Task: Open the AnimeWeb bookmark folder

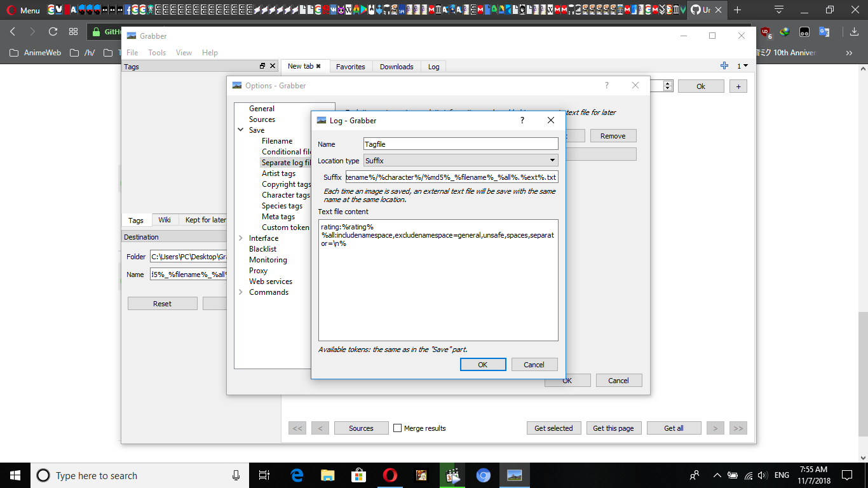Action: point(36,53)
